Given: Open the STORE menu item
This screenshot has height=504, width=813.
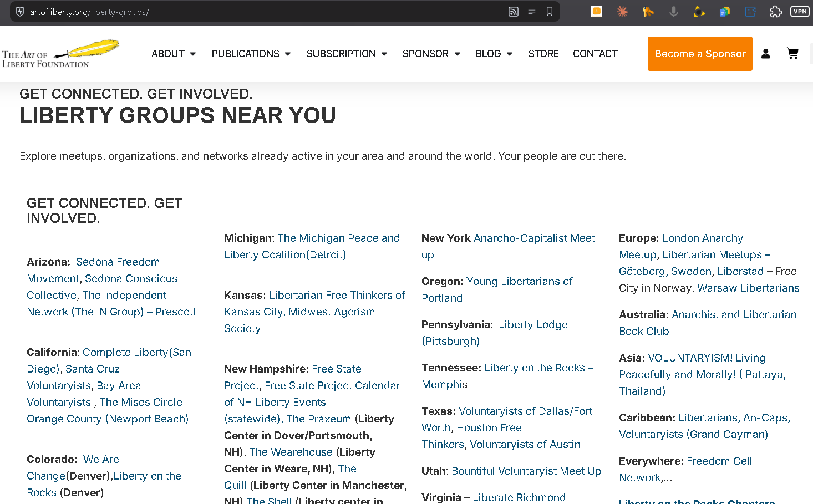Looking at the screenshot, I should point(543,54).
